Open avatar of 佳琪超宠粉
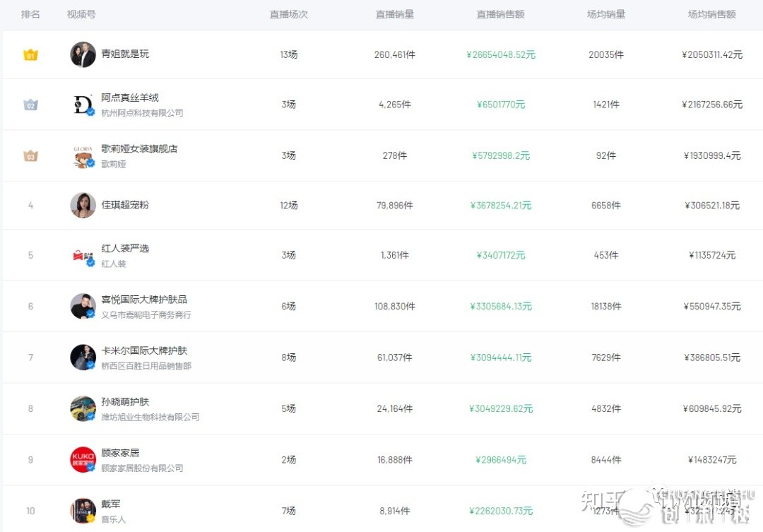Image resolution: width=763 pixels, height=532 pixels. click(x=83, y=206)
